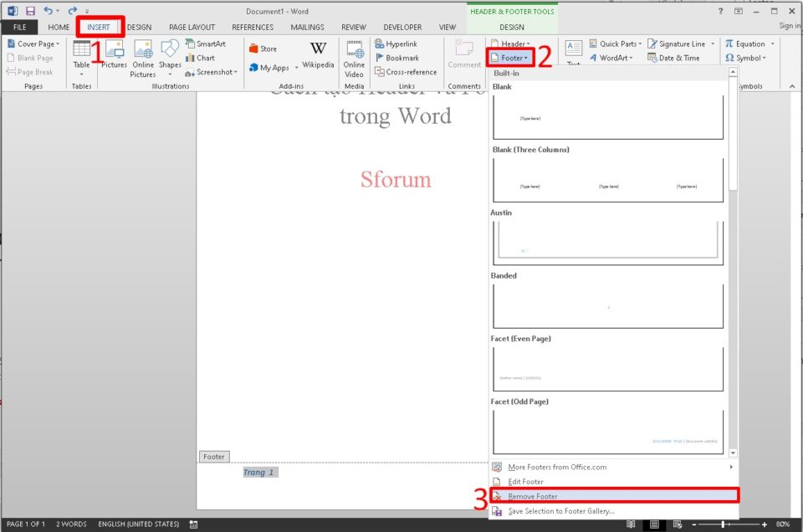Open the WordArt dropdown
Screen dimensions: 803x532
(611, 57)
